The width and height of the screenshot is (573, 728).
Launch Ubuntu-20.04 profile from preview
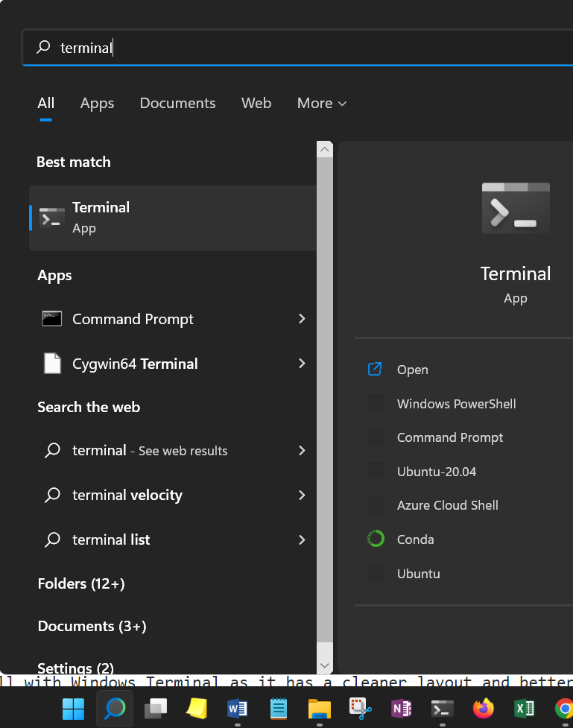point(437,471)
